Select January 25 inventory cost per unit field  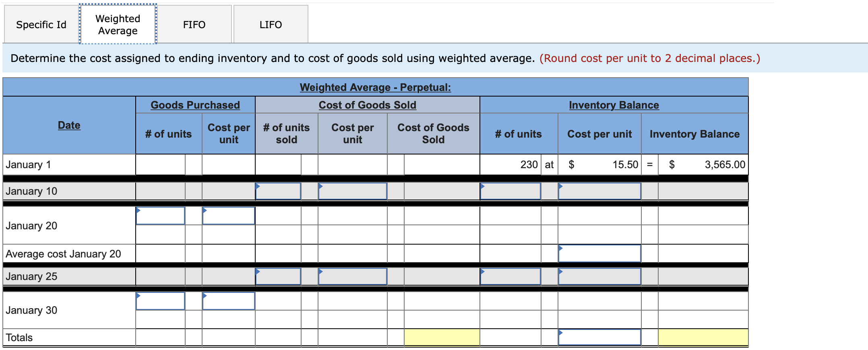click(599, 276)
